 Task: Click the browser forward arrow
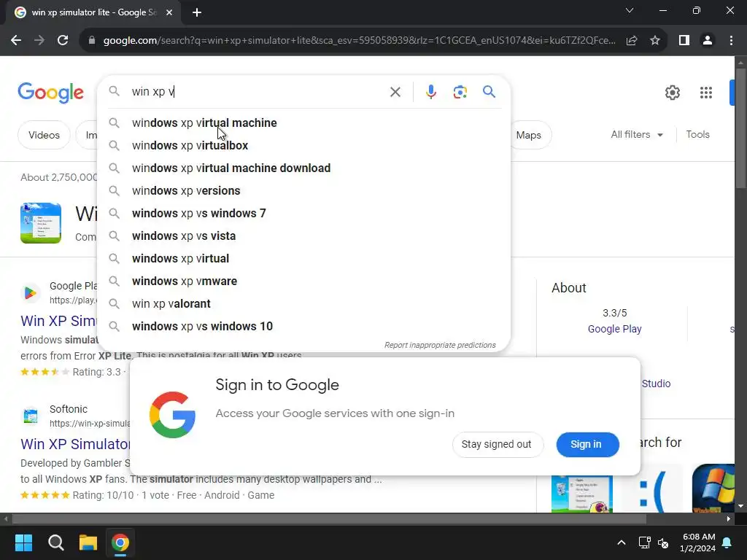pos(39,41)
